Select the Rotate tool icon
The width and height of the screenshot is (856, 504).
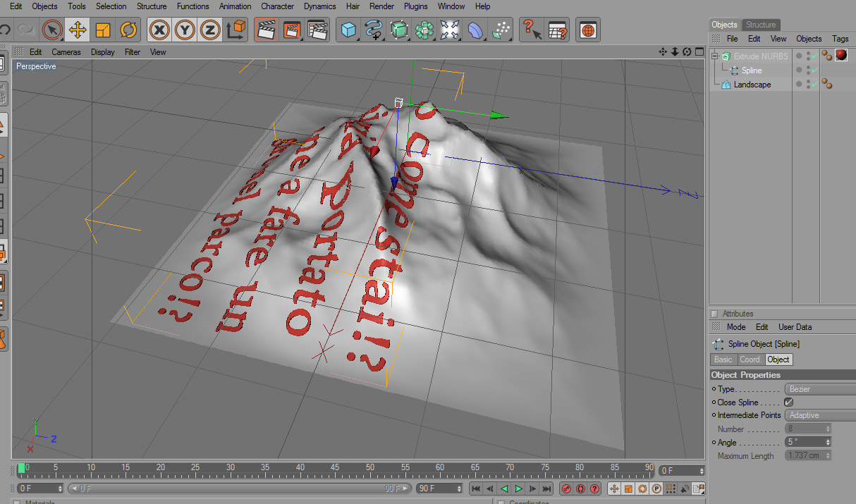(128, 30)
